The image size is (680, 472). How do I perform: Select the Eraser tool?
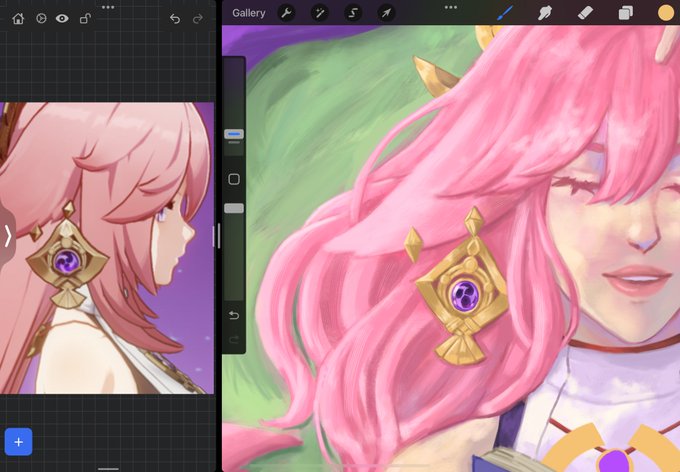pyautogui.click(x=585, y=13)
